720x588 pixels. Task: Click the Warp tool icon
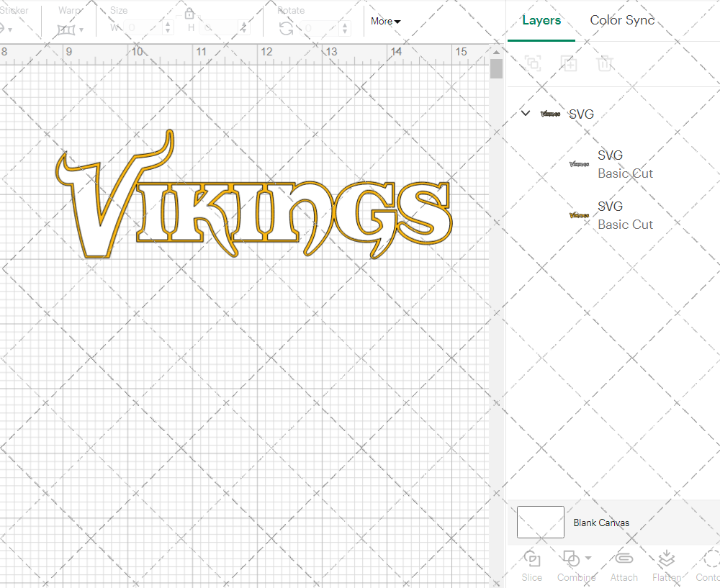[66, 30]
